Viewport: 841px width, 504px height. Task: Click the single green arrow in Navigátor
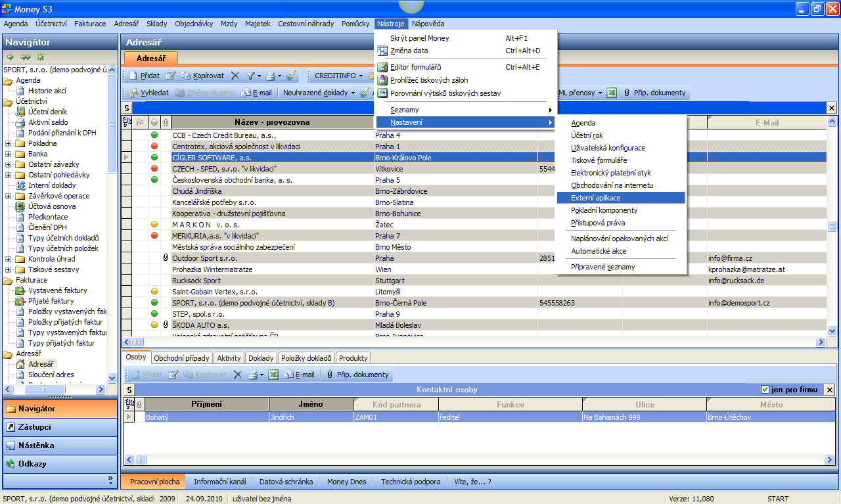coord(11,57)
